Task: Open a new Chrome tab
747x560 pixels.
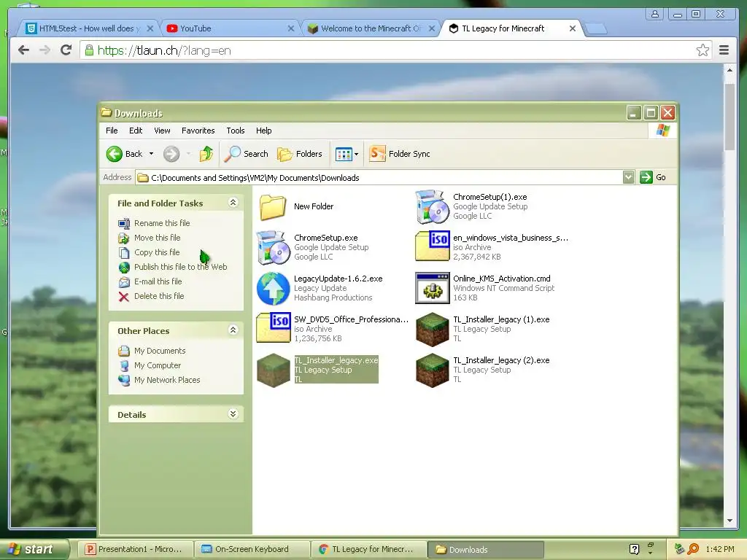Action: (595, 29)
